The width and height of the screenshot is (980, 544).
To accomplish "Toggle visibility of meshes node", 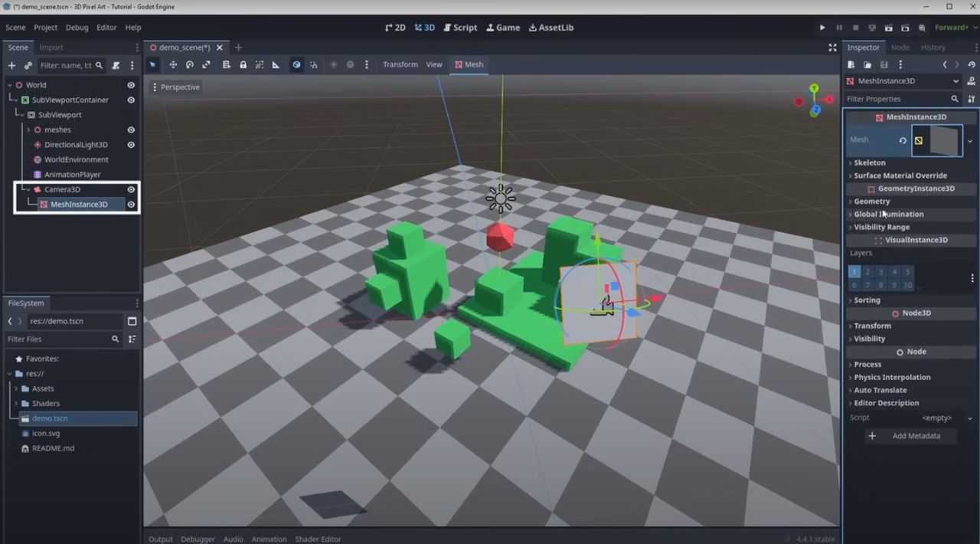I will [131, 129].
